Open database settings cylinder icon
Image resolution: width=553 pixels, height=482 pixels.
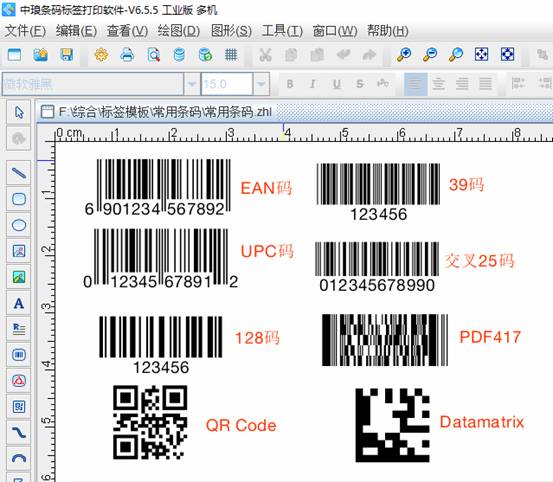[179, 55]
